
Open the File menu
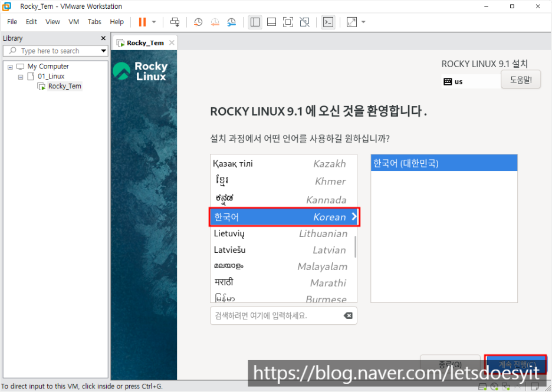pos(12,22)
